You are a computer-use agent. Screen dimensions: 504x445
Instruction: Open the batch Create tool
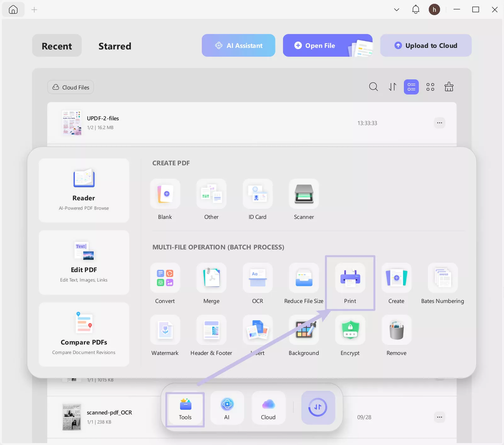pos(396,278)
